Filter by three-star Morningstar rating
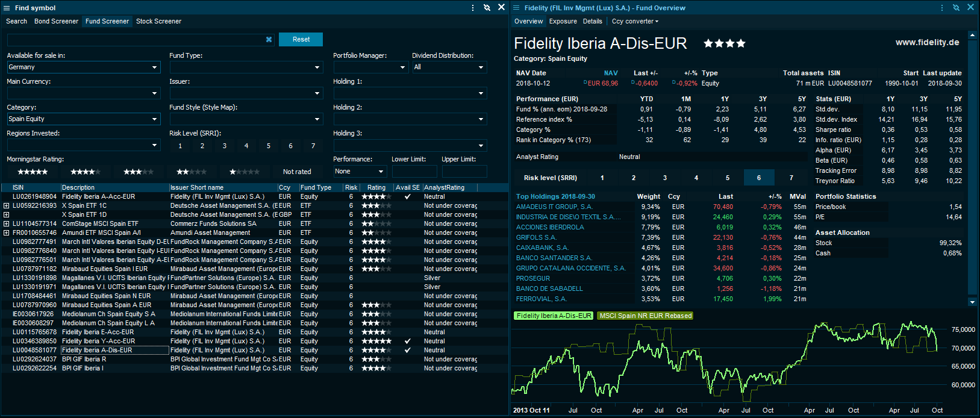Screen dimensions: 980x418 point(139,172)
